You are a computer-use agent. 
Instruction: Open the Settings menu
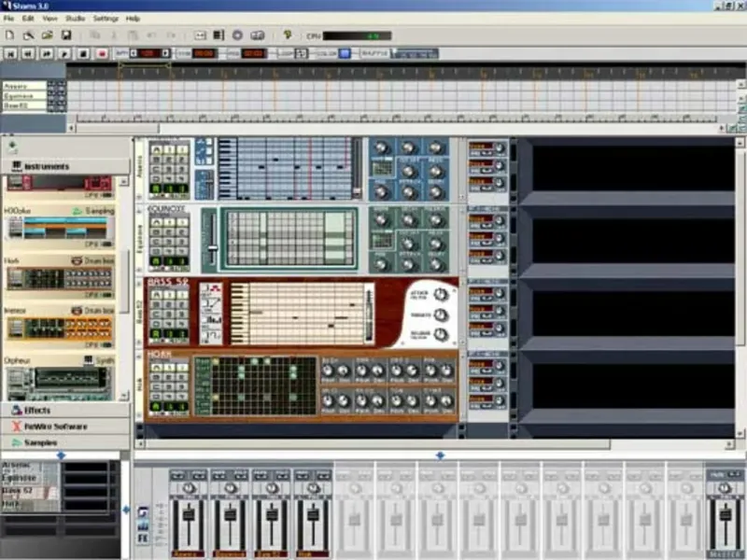click(x=106, y=19)
